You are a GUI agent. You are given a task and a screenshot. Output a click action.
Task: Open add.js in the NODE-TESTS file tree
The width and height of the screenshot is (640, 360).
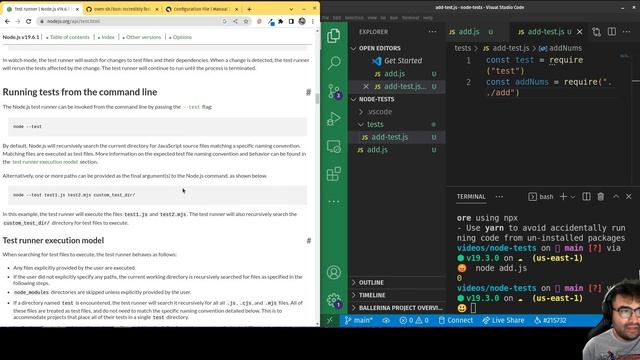[x=377, y=149]
